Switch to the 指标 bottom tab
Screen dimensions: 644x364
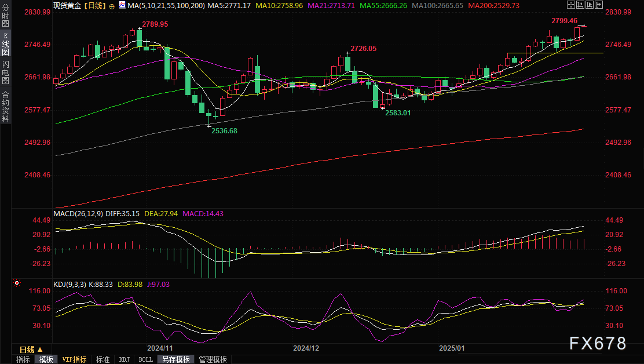23,359
